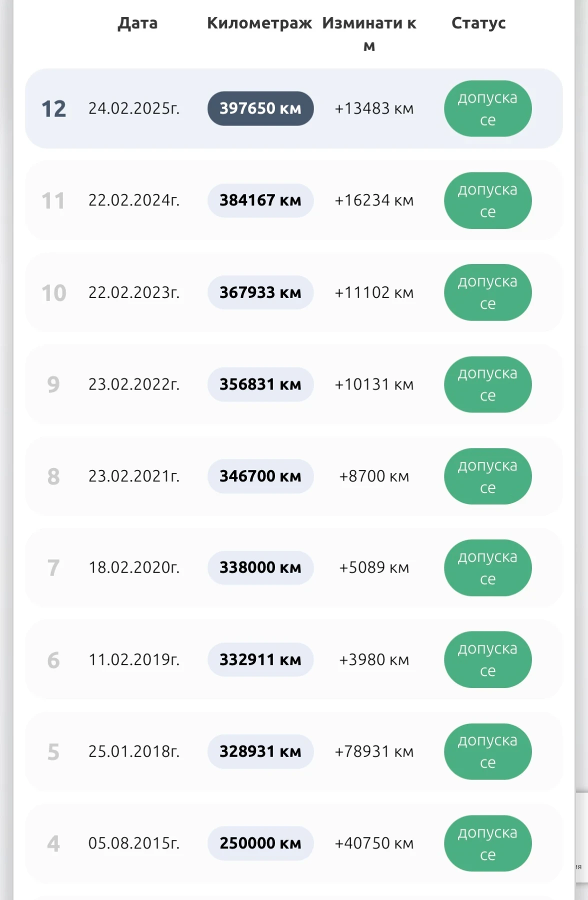Click the row number 10

pos(53,293)
